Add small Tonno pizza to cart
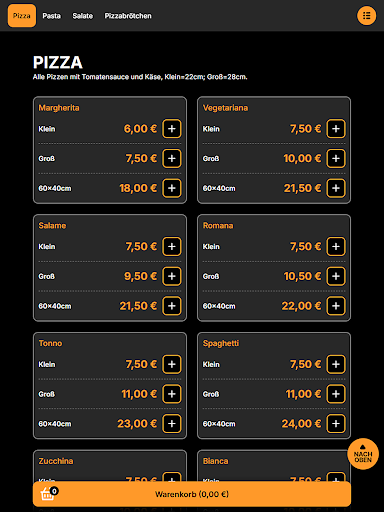This screenshot has height=512, width=384. pyautogui.click(x=172, y=364)
